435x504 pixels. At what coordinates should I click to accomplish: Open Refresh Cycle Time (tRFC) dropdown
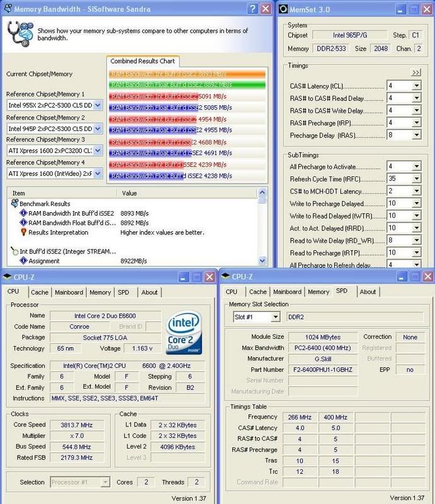pyautogui.click(x=416, y=178)
